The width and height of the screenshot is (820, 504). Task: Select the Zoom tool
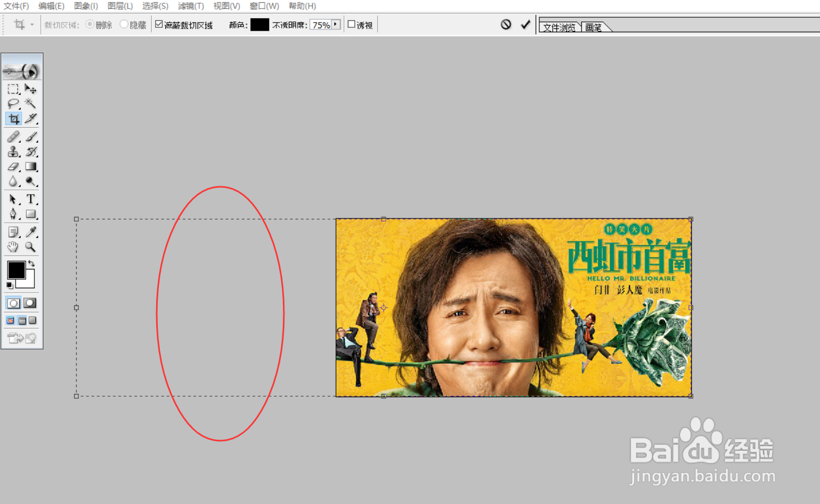[31, 247]
